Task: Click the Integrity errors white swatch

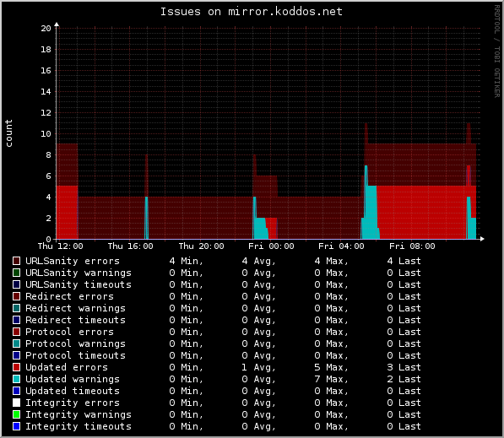Action: click(x=16, y=403)
